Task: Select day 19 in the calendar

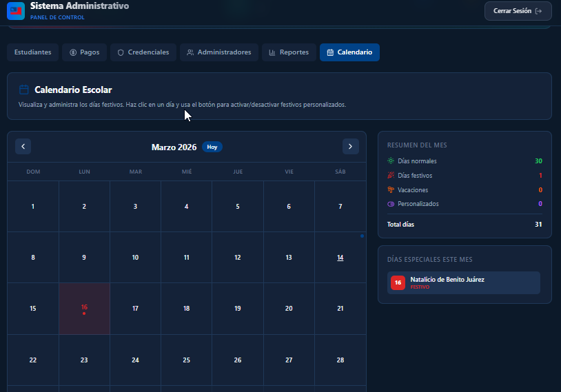Action: (x=238, y=309)
